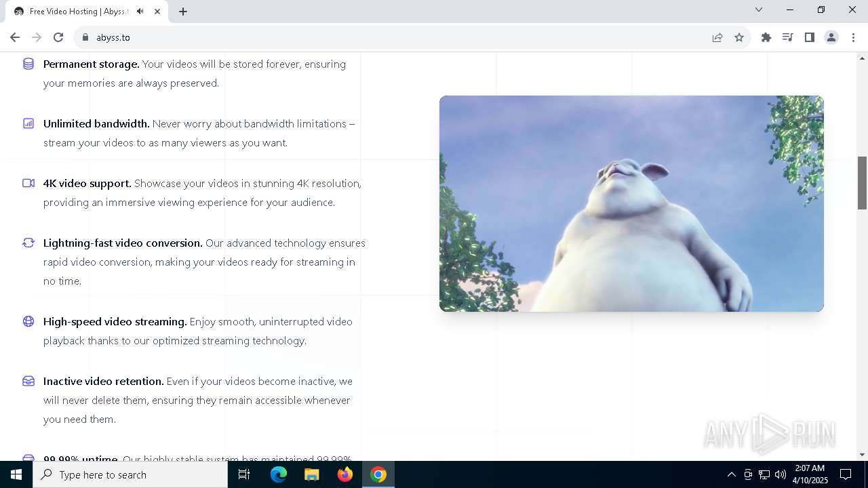Click the "Unlimited bandwidth." heading text
The height and width of the screenshot is (488, 868).
[x=96, y=123]
